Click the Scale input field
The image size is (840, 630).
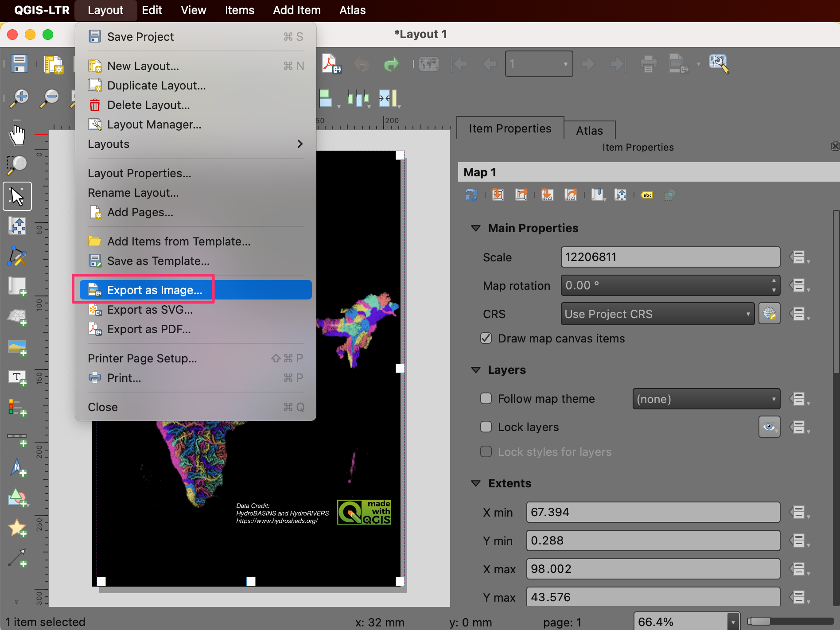pos(670,257)
